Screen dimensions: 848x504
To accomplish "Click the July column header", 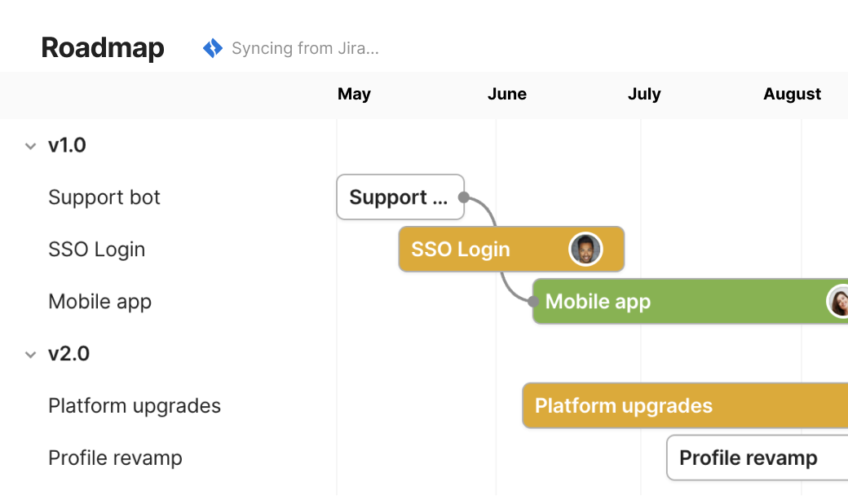I will (644, 94).
